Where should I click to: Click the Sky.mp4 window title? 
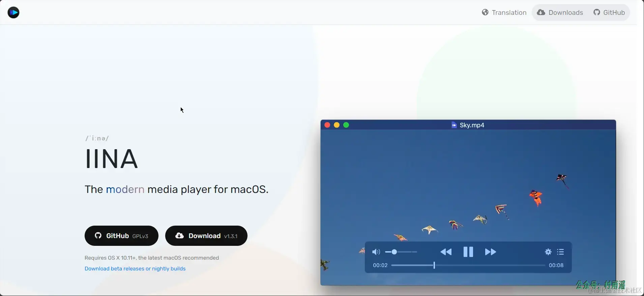472,125
